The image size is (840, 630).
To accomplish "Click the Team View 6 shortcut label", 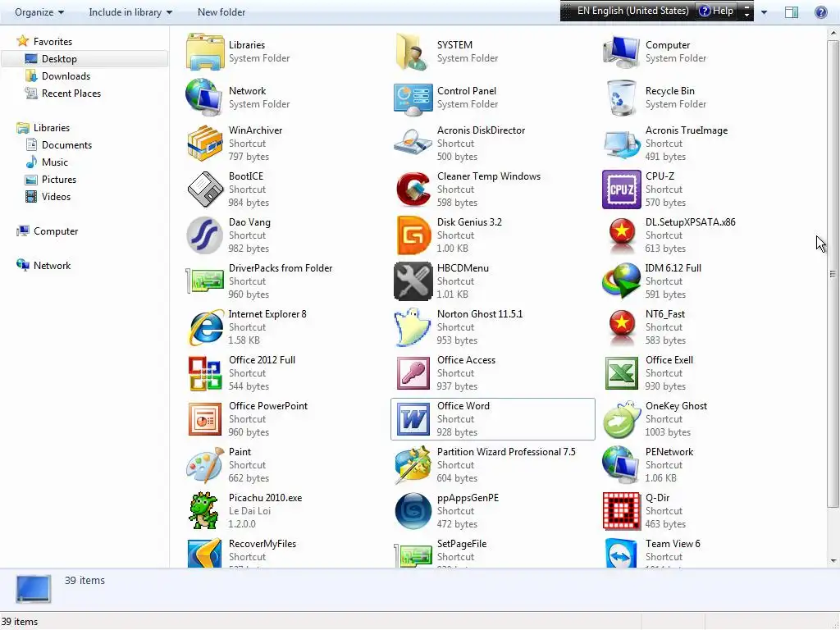I will [673, 544].
